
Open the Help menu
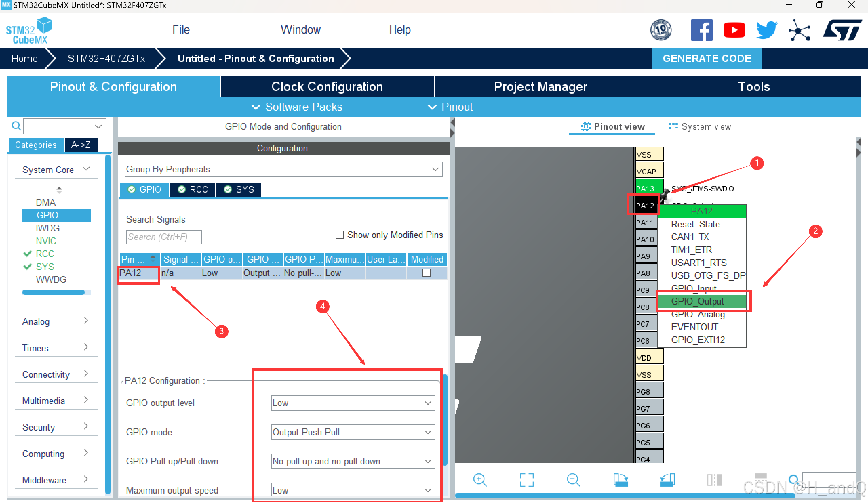click(399, 30)
